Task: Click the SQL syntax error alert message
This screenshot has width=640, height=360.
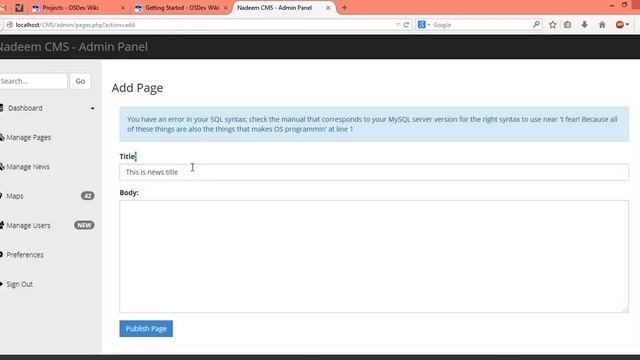Action: tap(374, 124)
